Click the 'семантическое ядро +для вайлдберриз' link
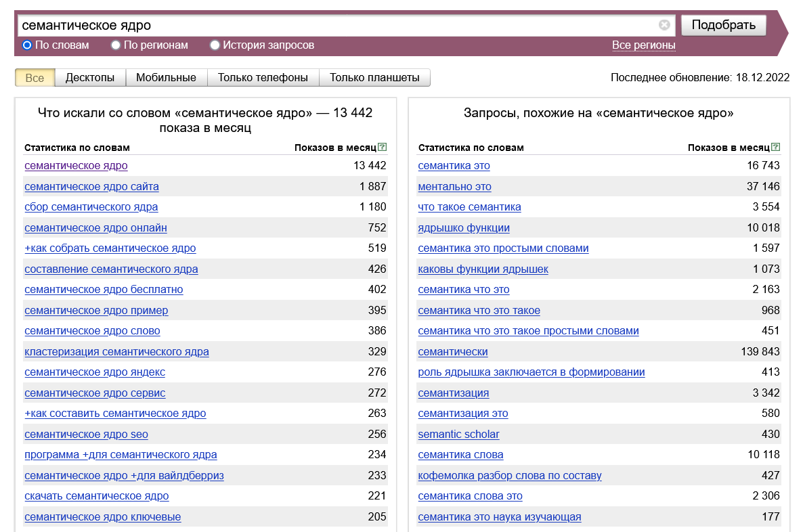Viewport: 803px width, 532px height. (x=124, y=476)
